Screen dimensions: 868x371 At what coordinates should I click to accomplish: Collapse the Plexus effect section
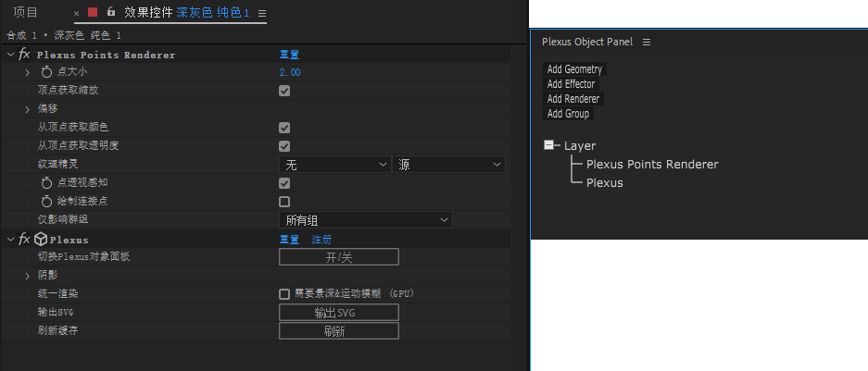coord(10,239)
